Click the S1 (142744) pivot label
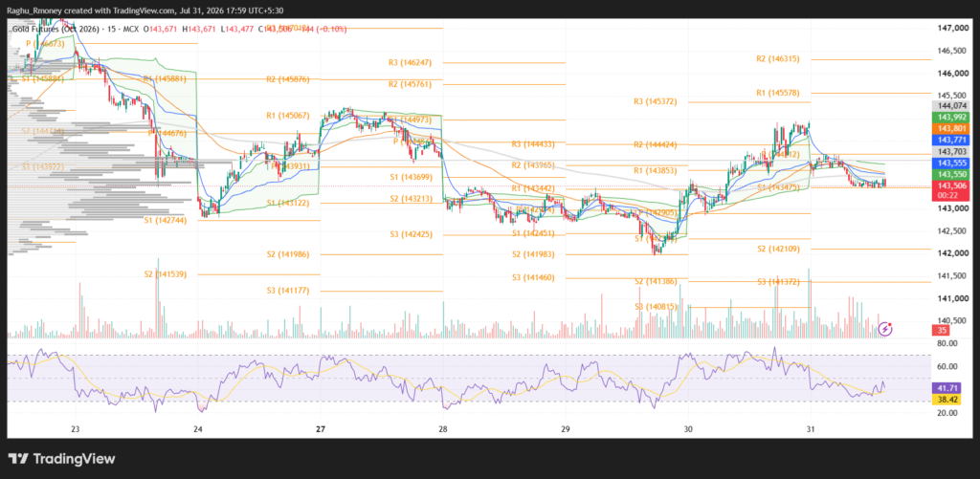 click(x=166, y=221)
